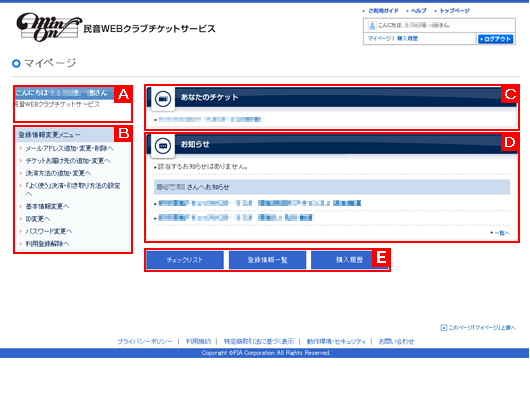The height and width of the screenshot is (415, 530).
Task: Open ID変更へ
Action: coord(38,219)
